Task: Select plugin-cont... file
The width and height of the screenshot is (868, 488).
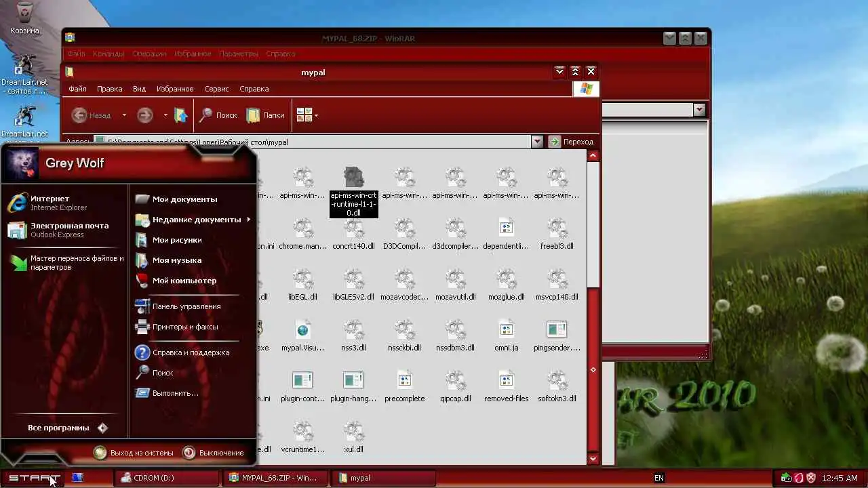Action: [x=302, y=386]
